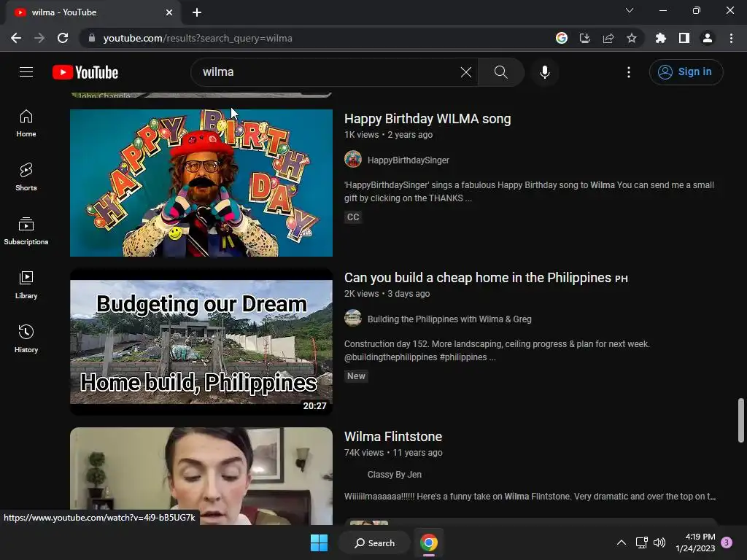Reload the page

(63, 38)
